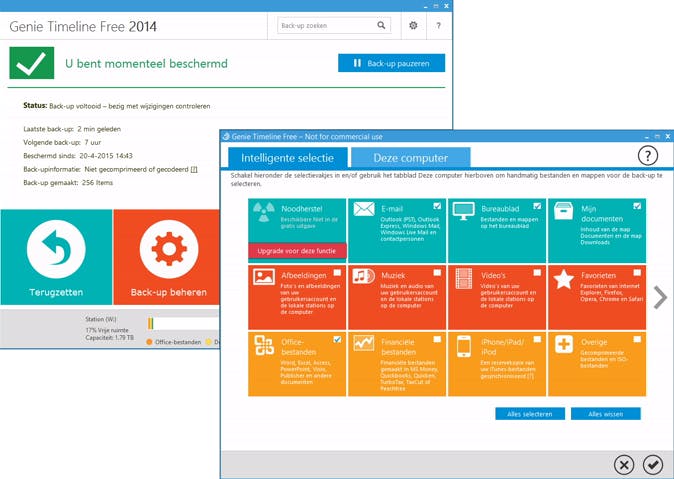This screenshot has height=479, width=674.
Task: Click the station capacity usage bar
Action: [184, 323]
